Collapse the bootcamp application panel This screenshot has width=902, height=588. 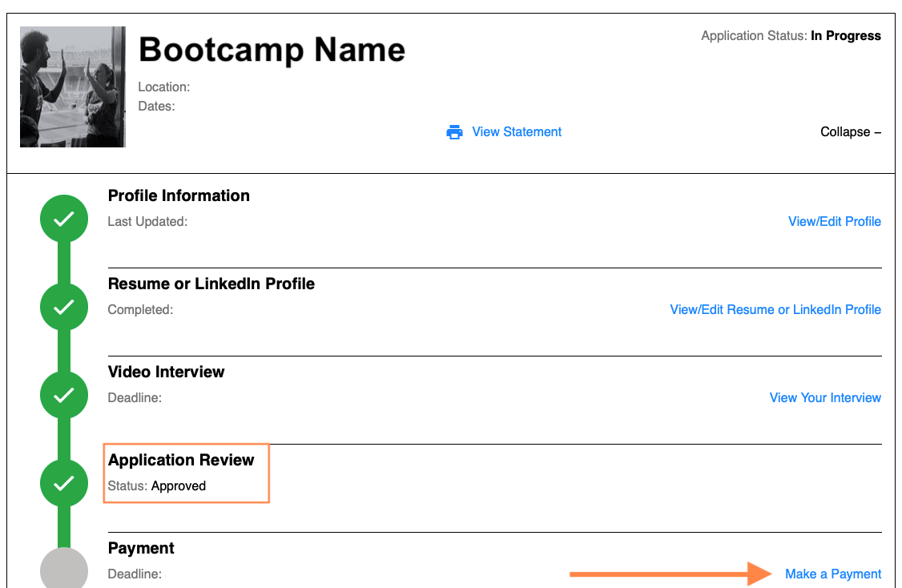pos(850,132)
